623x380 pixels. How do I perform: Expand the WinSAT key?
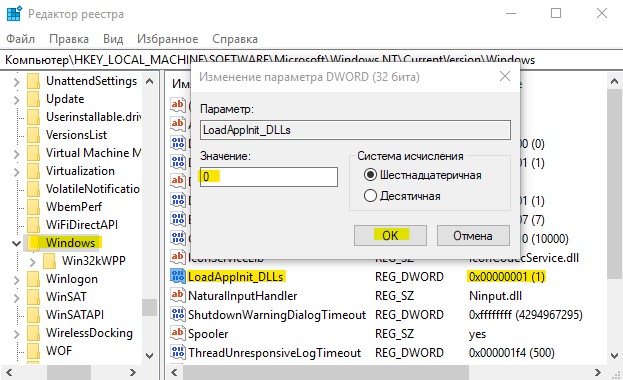pos(17,298)
